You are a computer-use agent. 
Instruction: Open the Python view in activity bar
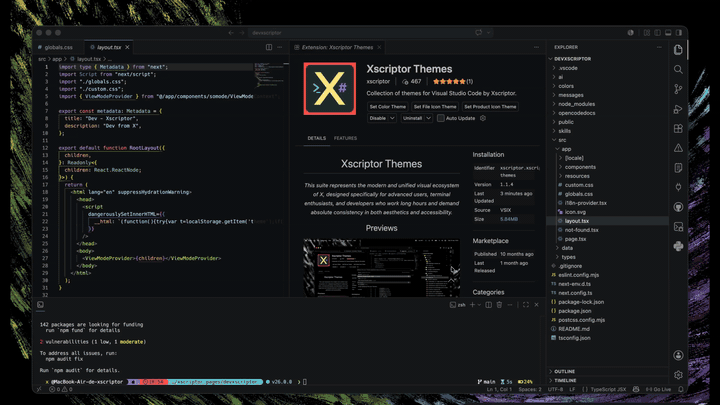click(678, 247)
